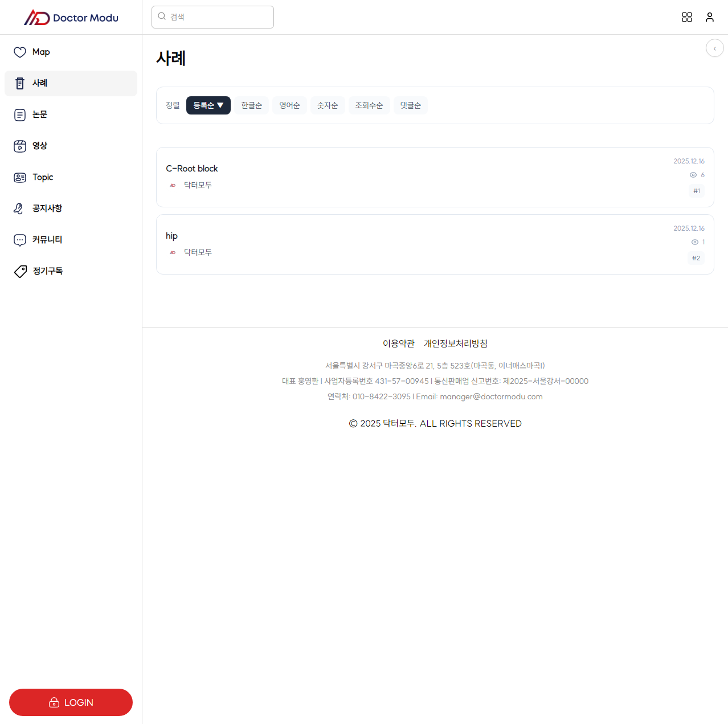Viewport: 728px width, 724px height.
Task: Click the Doctor Modu logo
Action: (71, 18)
